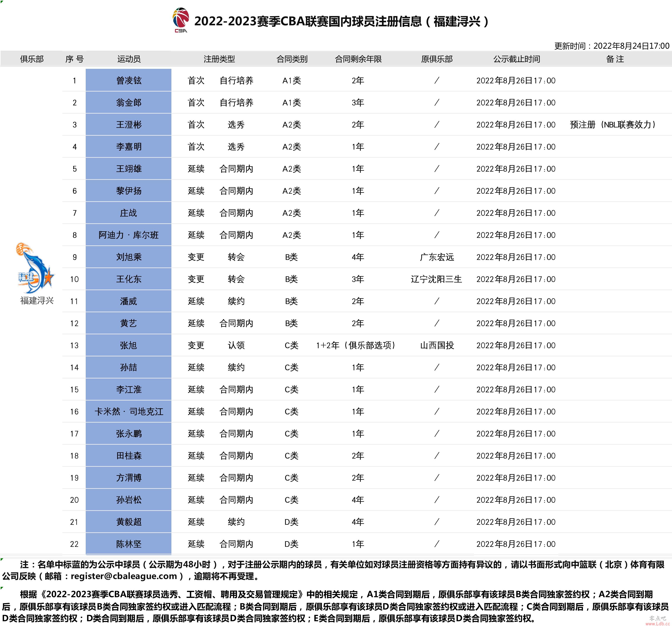This screenshot has height=626, width=672.
Task: Select player name 卡米然·司地克江
Action: 129,412
